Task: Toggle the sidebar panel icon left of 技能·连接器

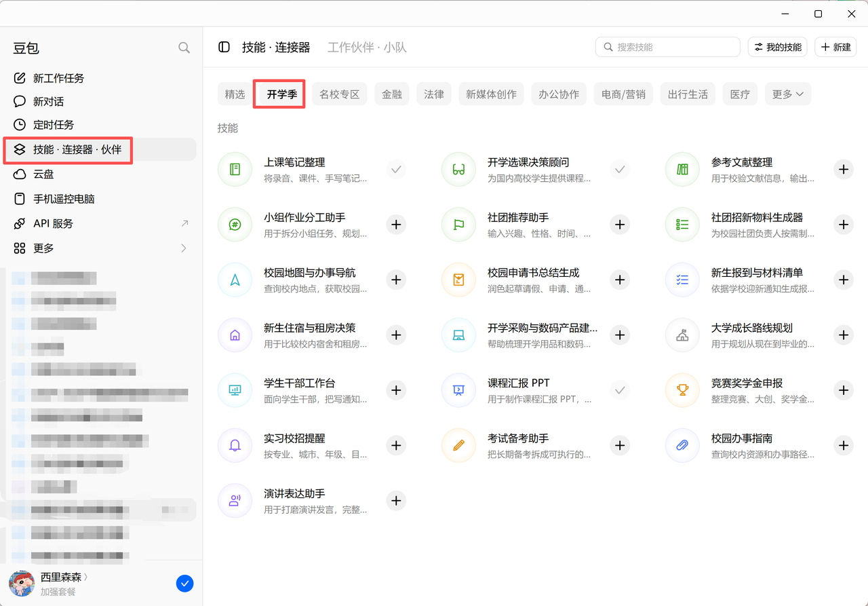Action: click(224, 47)
